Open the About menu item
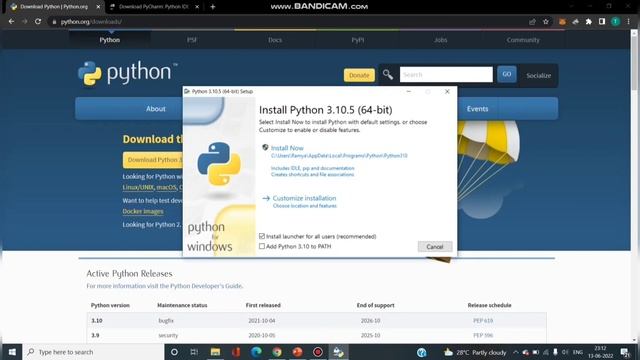This screenshot has width=640, height=360. point(156,109)
